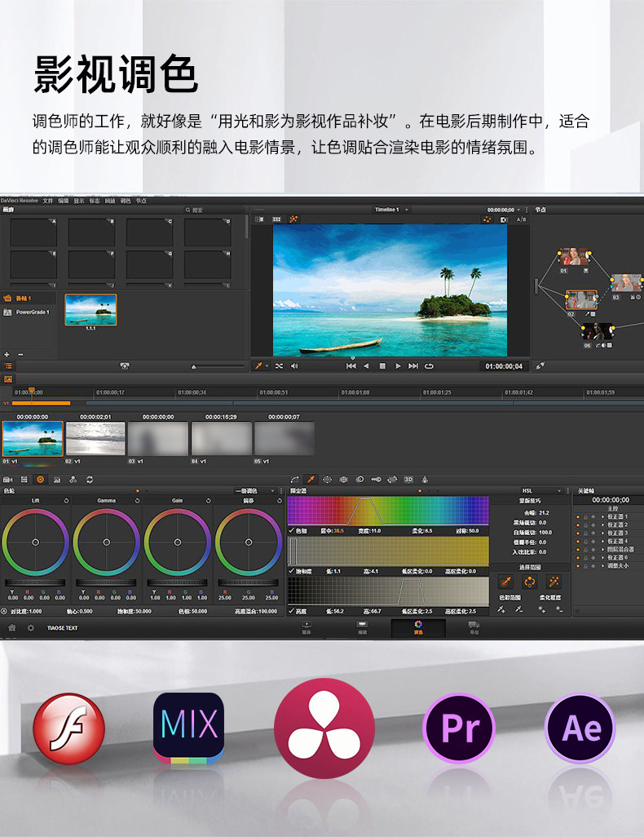The image size is (644, 837).
Task: Click the Home icon in bottom bar
Action: click(x=11, y=628)
